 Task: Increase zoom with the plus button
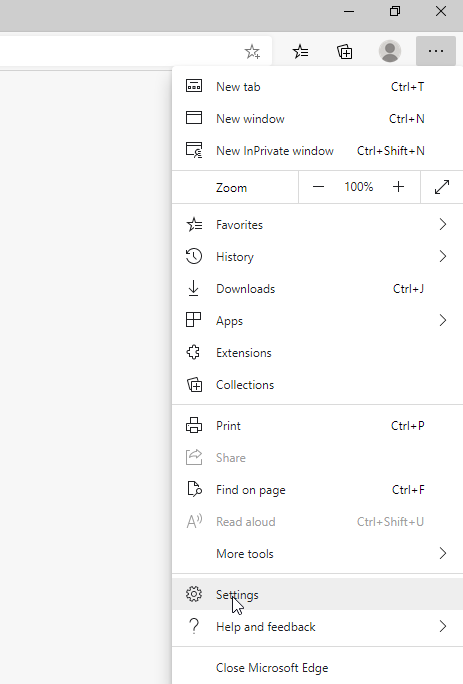click(398, 187)
